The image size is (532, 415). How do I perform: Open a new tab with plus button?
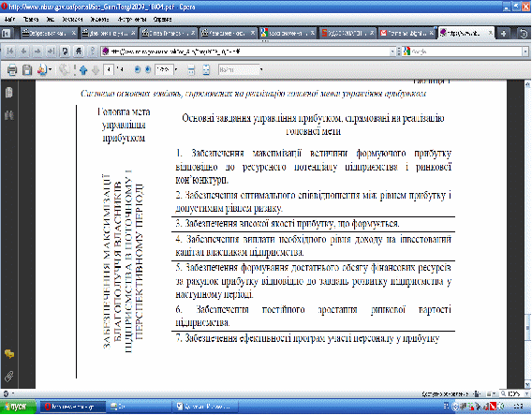pyautogui.click(x=504, y=33)
